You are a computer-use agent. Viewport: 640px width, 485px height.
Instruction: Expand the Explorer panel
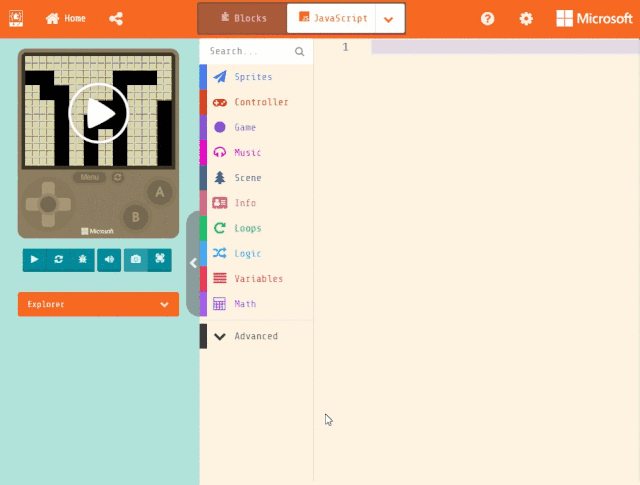click(x=98, y=304)
